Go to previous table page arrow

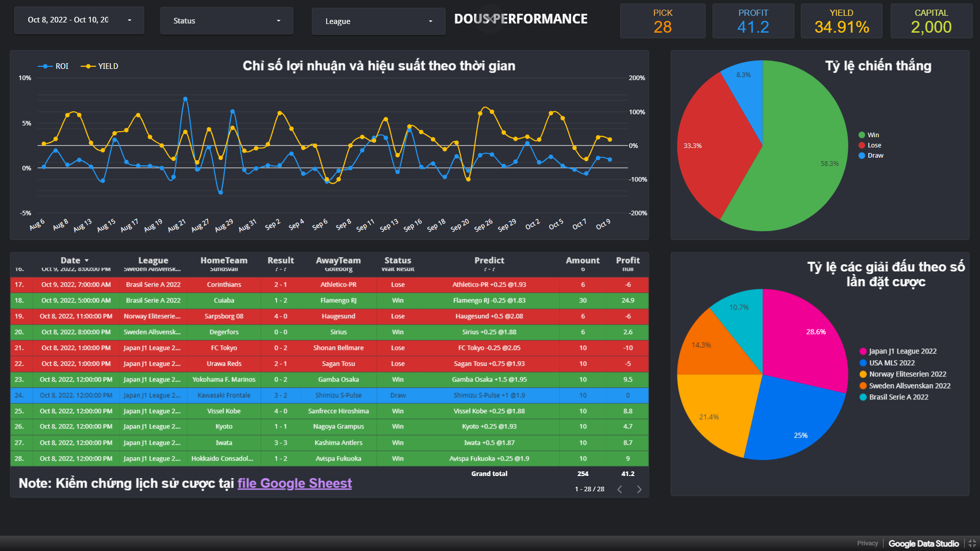click(x=620, y=489)
